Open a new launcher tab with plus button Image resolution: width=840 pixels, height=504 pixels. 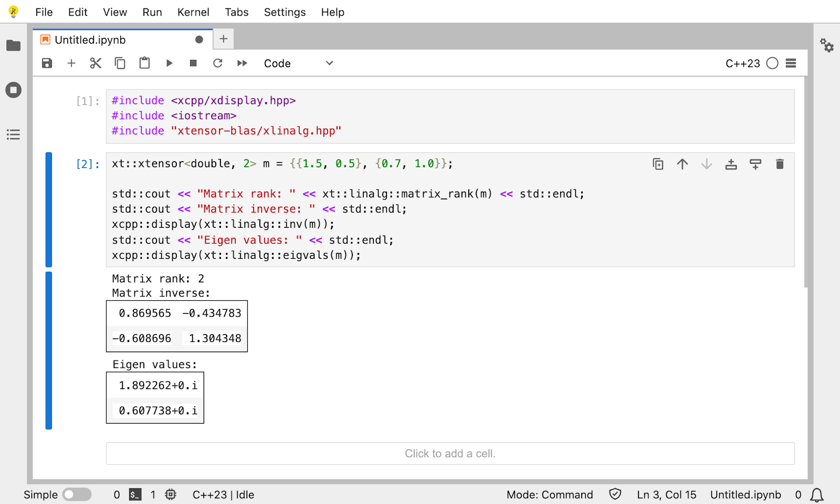click(x=224, y=39)
